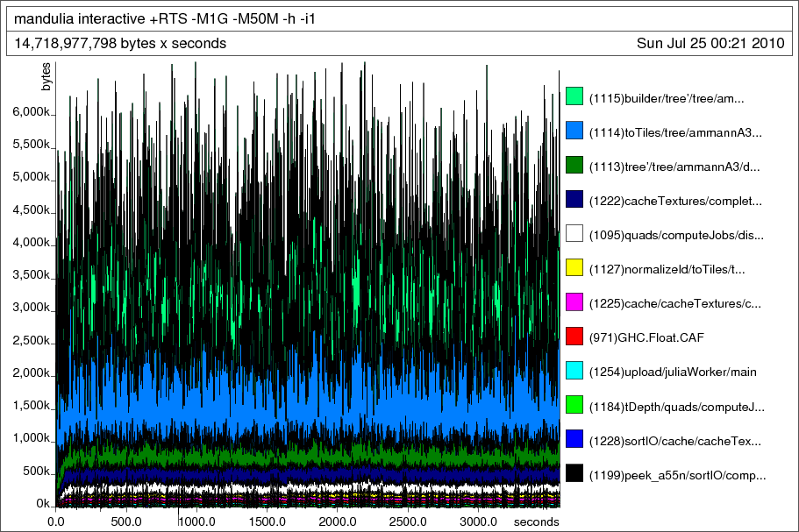Click the pure blue swatch for (1228)sortIO/cache

[574, 439]
